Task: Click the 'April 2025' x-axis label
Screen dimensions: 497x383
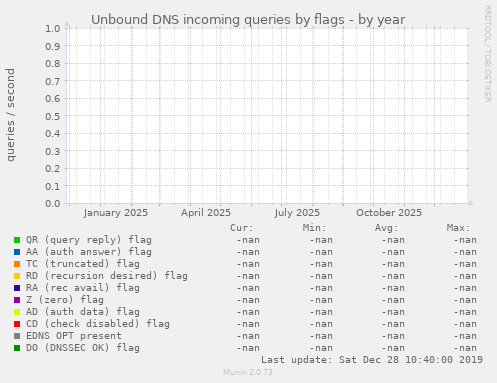Action: [206, 213]
